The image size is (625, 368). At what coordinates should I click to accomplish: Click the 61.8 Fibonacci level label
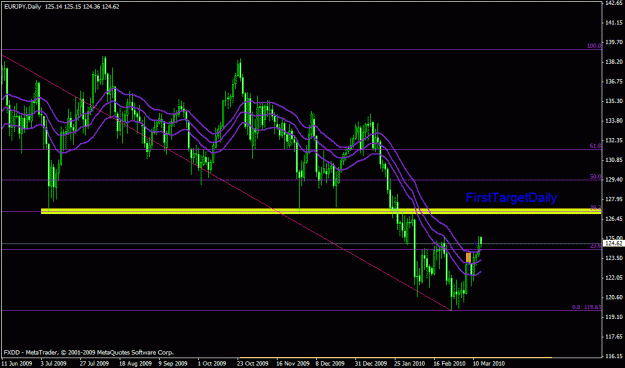[x=595, y=146]
